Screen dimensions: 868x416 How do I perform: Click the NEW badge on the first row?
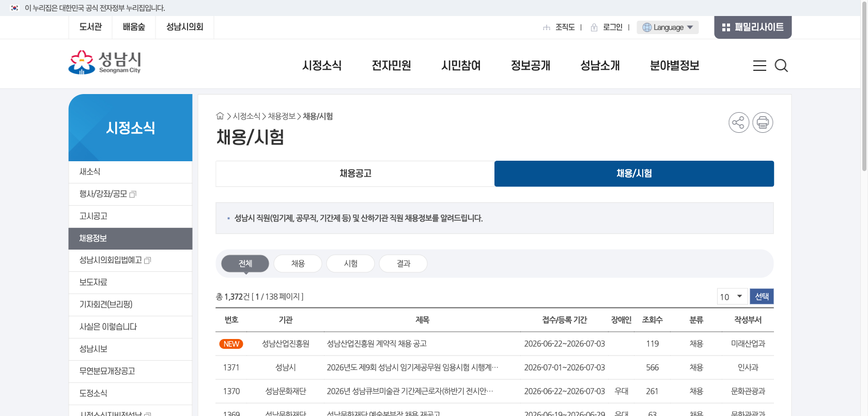pyautogui.click(x=231, y=344)
